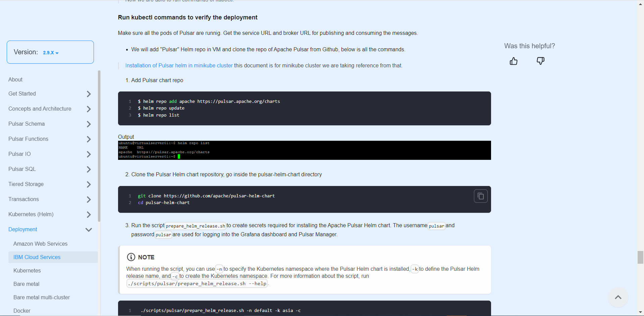This screenshot has height=316, width=644.
Task: Collapse the Deployment section chevron
Action: click(89, 230)
